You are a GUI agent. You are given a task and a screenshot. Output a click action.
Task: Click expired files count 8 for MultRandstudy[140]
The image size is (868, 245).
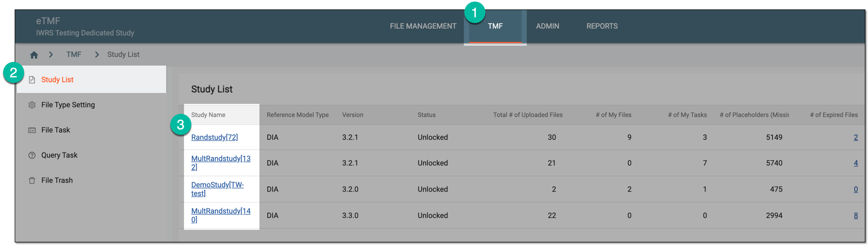[856, 215]
